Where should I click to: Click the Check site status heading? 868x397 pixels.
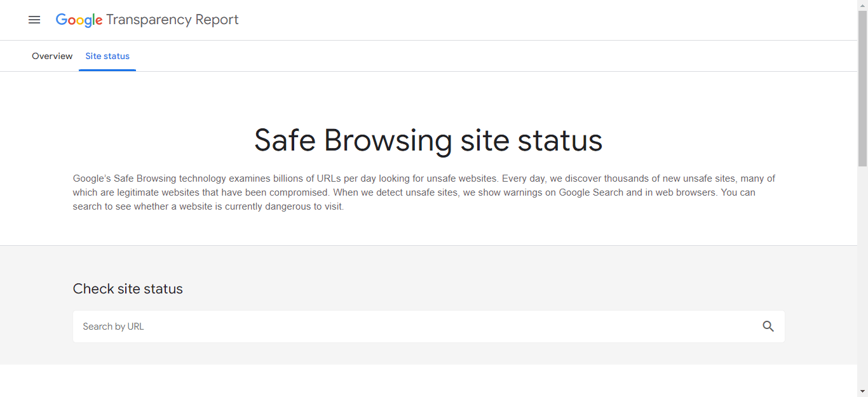pyautogui.click(x=128, y=289)
